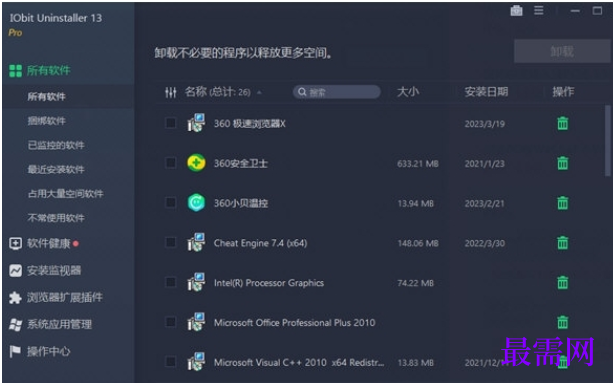
Task: Click the 360安全卫士 program icon
Action: pyautogui.click(x=196, y=163)
